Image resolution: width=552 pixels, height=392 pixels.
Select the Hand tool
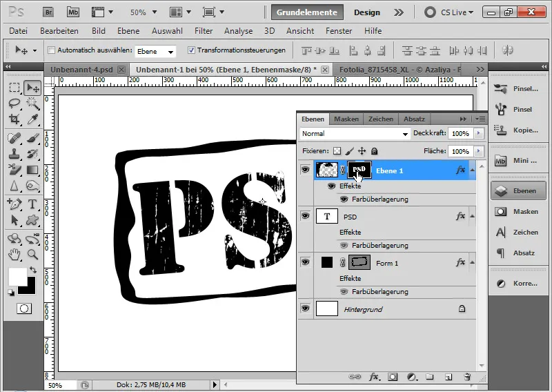[14, 254]
